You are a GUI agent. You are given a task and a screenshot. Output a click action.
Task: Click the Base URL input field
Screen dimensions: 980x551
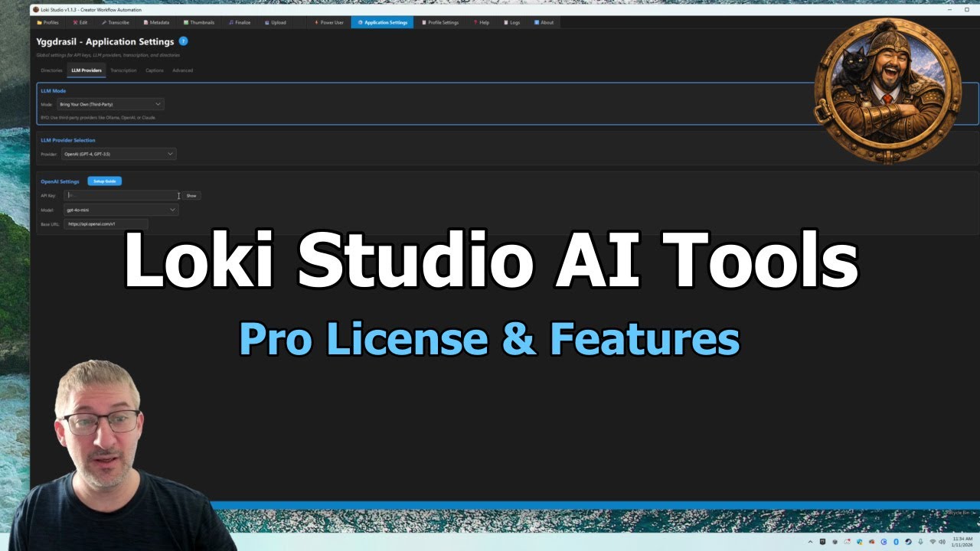pos(106,224)
